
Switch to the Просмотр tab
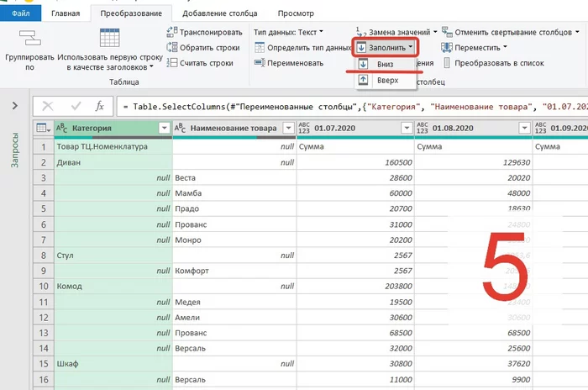tap(296, 13)
